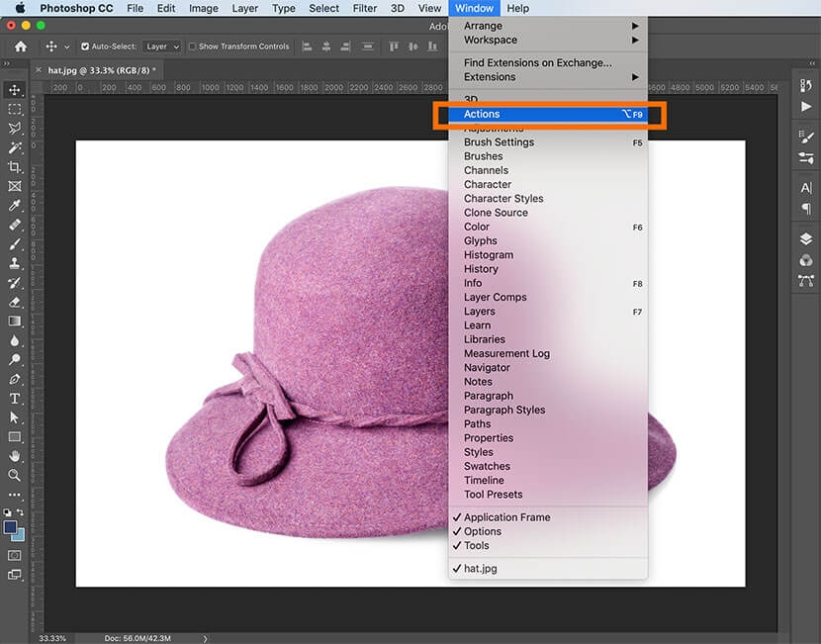Activate the Hand tool
This screenshot has width=821, height=644.
15,456
